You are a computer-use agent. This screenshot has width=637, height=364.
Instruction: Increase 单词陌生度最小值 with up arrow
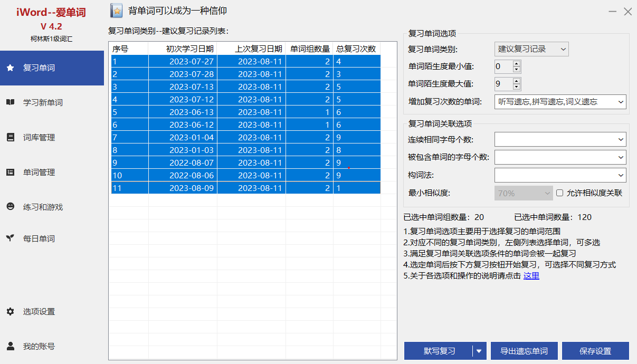516,63
